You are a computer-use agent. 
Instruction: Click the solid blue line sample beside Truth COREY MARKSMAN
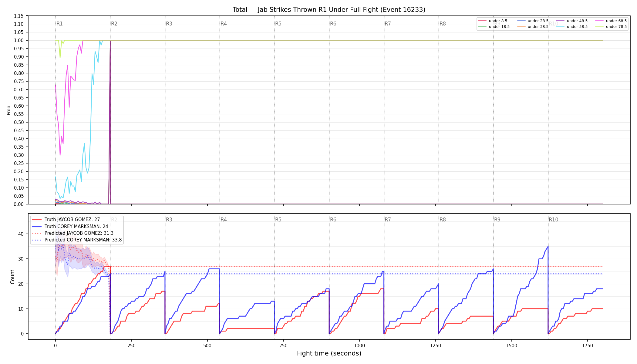(37, 226)
